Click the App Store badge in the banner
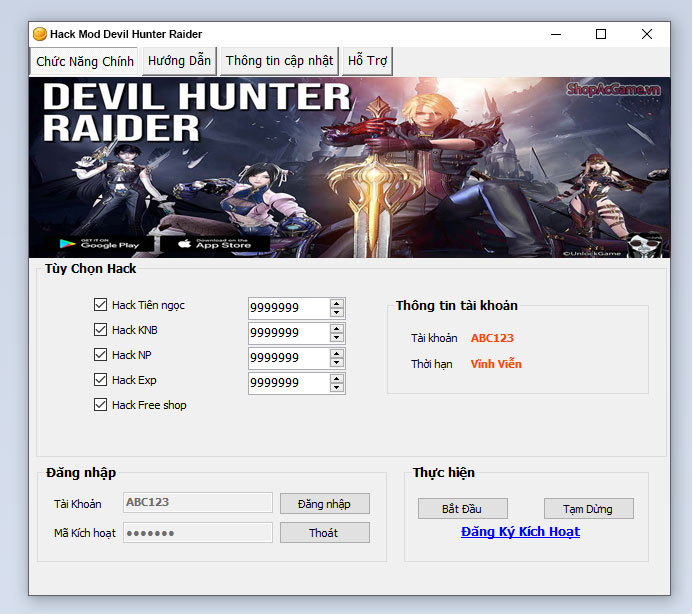693x616 pixels. (x=215, y=243)
